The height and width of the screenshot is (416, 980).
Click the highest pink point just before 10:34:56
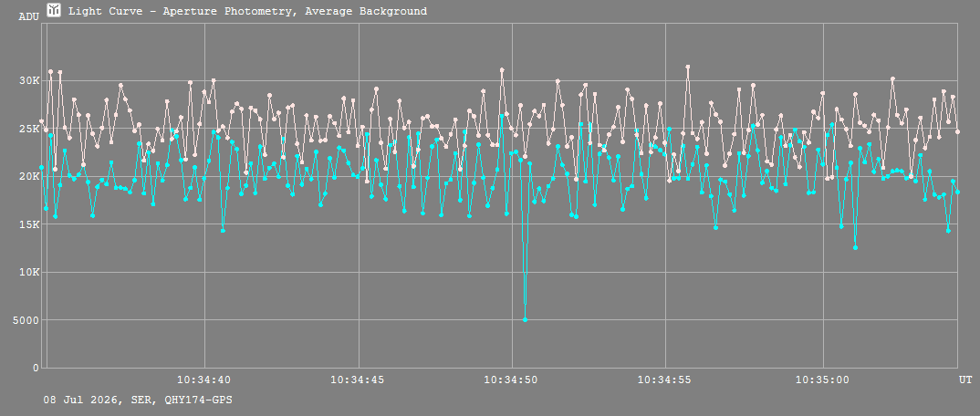coord(687,67)
